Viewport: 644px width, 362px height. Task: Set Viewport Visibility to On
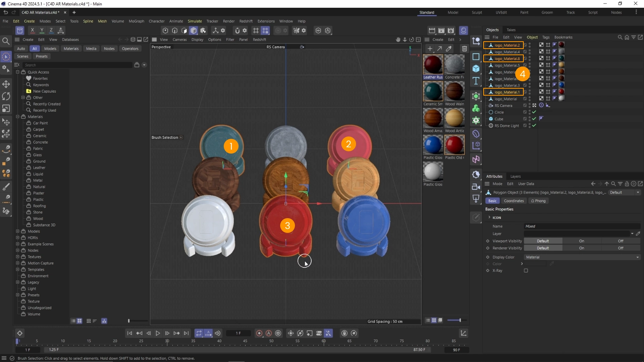581,241
